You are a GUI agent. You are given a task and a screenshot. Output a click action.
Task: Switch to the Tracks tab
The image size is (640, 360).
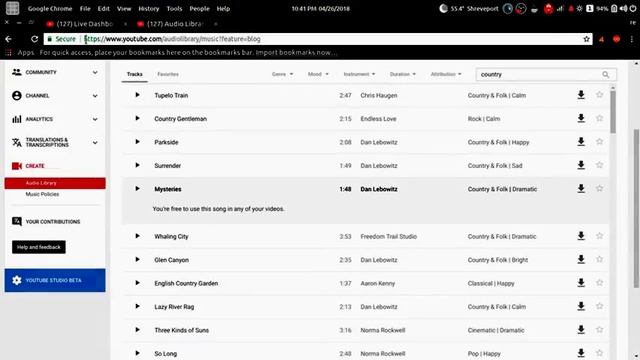click(x=135, y=74)
